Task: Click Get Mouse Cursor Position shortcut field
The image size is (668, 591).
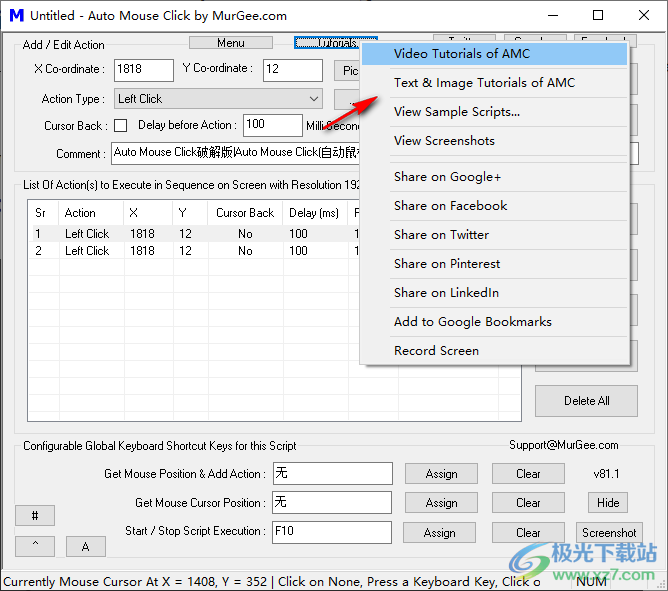Action: (x=332, y=502)
